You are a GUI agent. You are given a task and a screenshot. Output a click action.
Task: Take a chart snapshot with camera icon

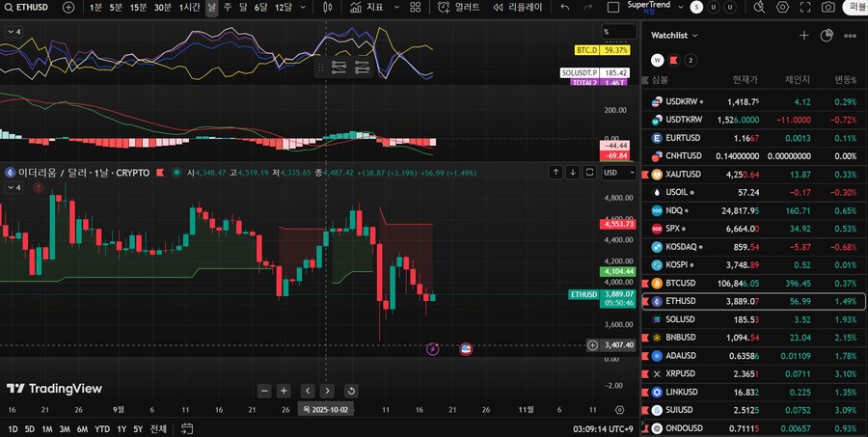(828, 7)
